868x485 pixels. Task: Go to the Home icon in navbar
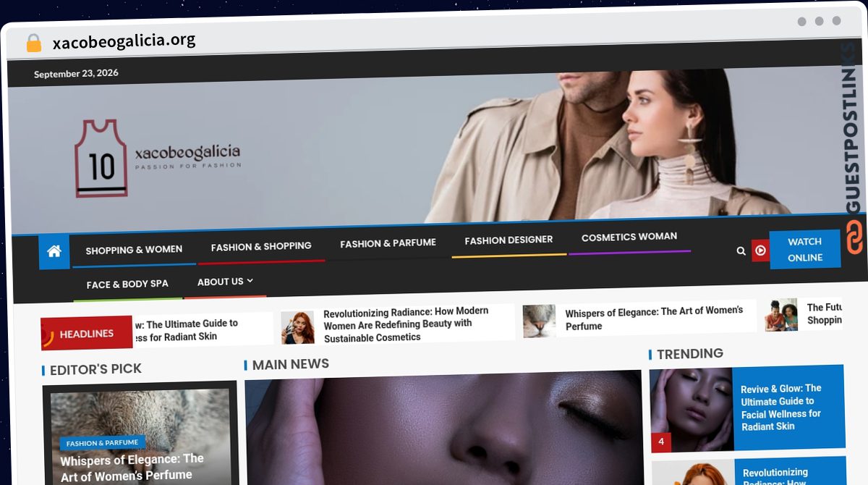[54, 252]
